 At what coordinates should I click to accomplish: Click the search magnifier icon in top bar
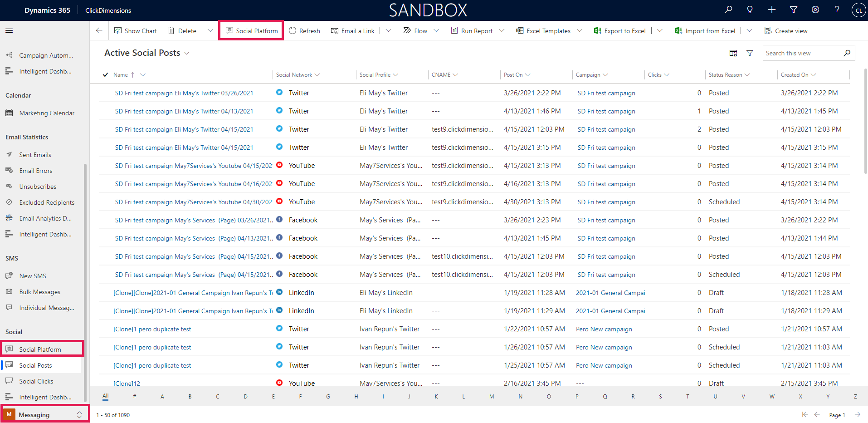728,10
